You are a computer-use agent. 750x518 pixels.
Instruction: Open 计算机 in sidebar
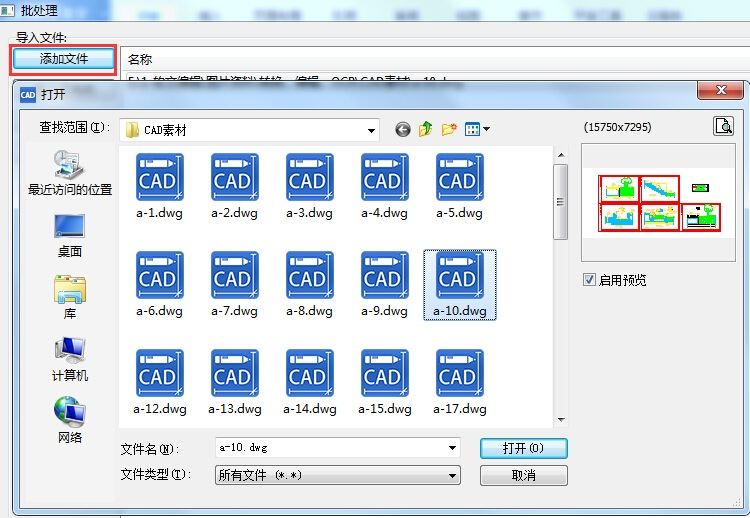coord(70,359)
